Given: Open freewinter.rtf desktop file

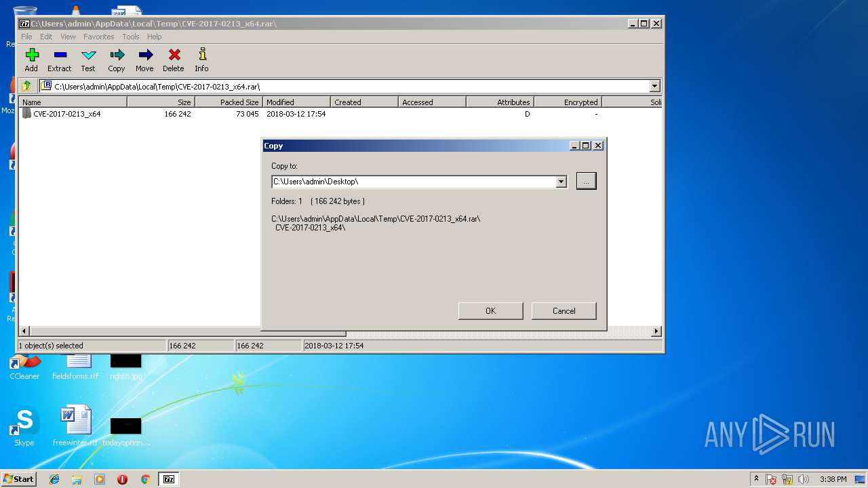Looking at the screenshot, I should pos(75,426).
